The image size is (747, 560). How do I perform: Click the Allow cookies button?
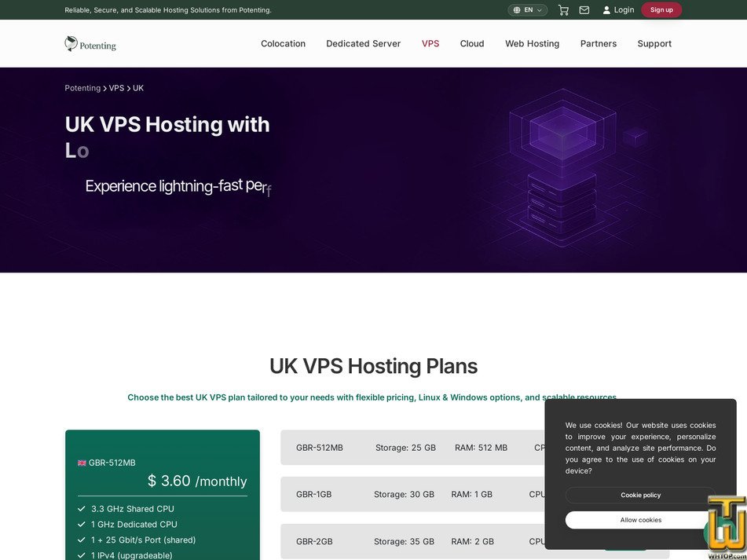coord(640,520)
